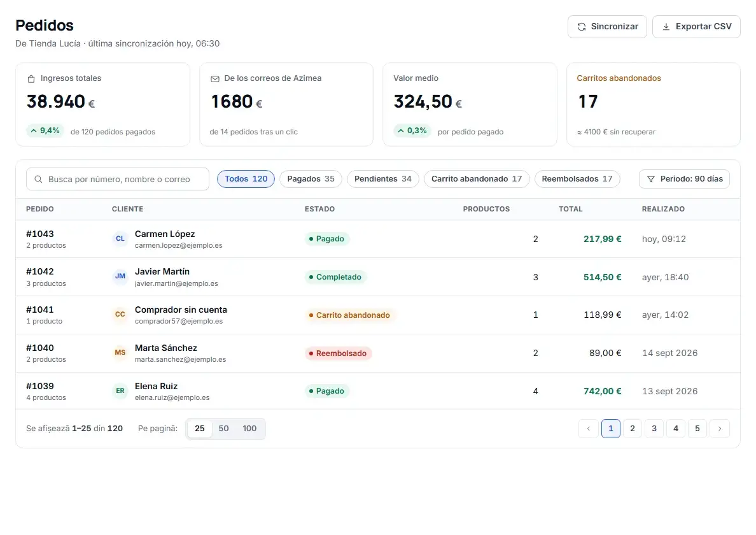
Task: Click the 38.940 € total revenue value
Action: pyautogui.click(x=60, y=102)
